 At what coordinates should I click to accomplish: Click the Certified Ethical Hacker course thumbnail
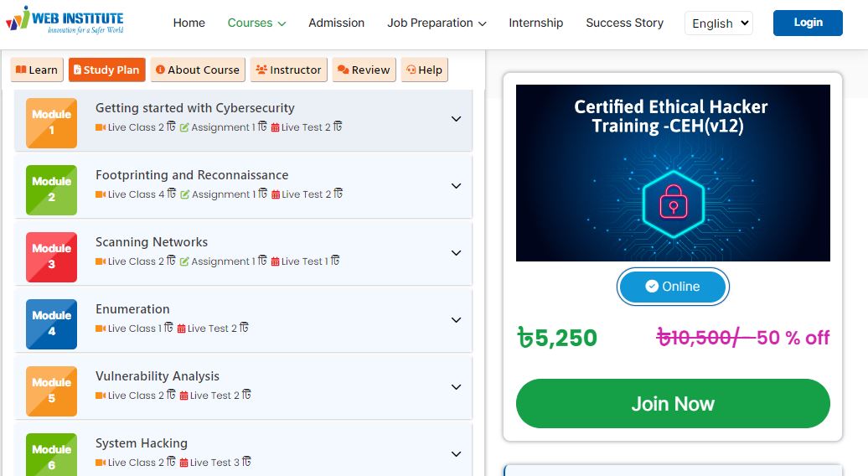point(673,173)
